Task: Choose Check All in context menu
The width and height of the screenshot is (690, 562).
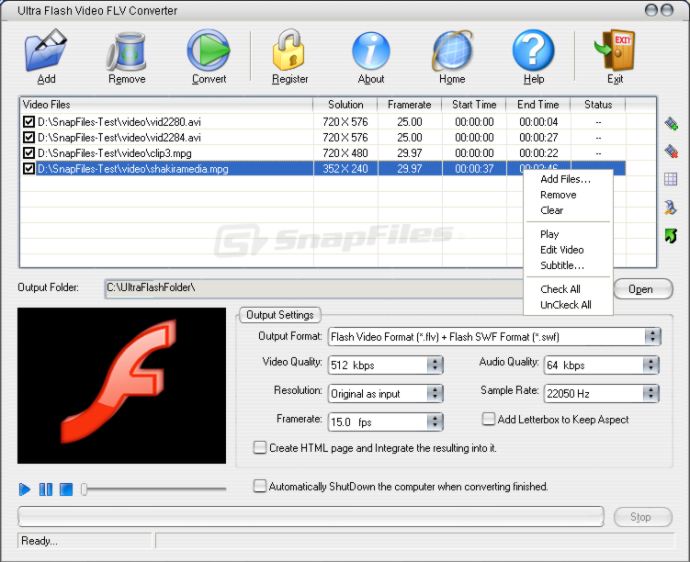Action: tap(560, 289)
